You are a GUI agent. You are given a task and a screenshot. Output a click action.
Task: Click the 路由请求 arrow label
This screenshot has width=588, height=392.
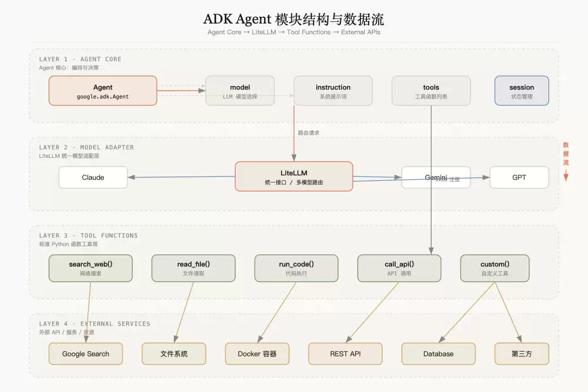point(309,133)
